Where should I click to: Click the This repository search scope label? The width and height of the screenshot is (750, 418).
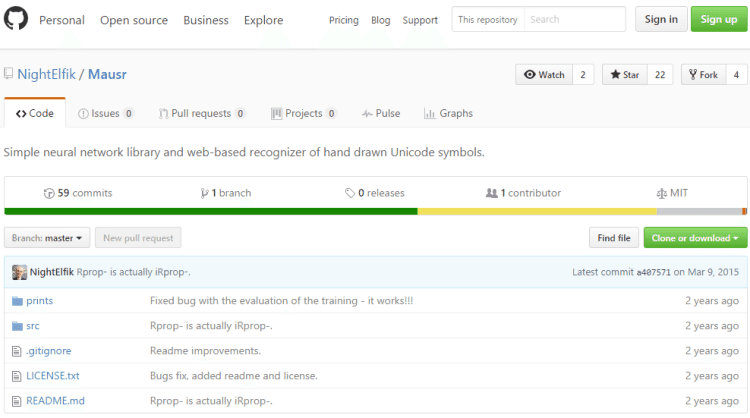coord(488,19)
